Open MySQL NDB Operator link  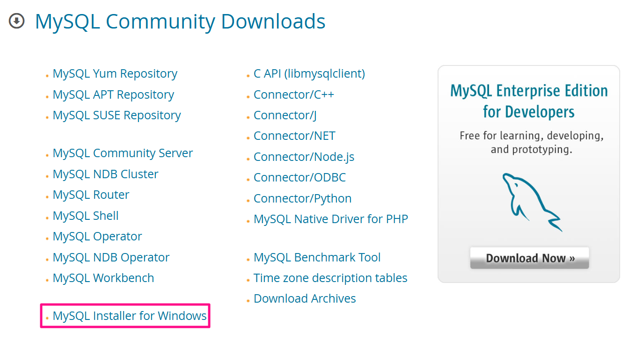click(x=111, y=257)
